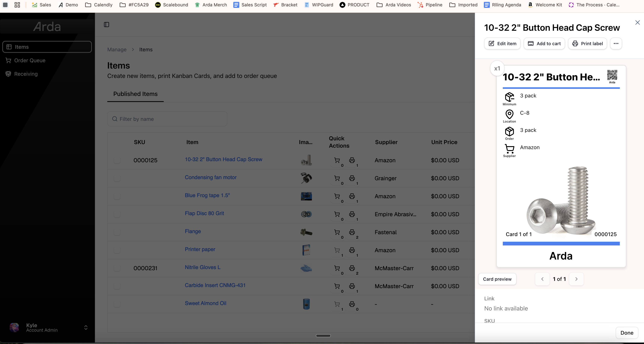Go to previous card with left chevron
Screen dimensions: 644x344
542,279
